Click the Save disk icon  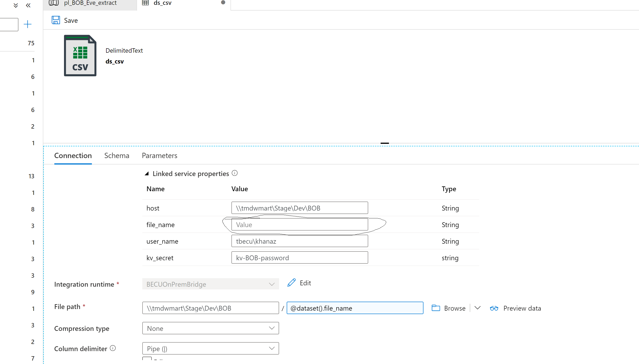pyautogui.click(x=55, y=20)
